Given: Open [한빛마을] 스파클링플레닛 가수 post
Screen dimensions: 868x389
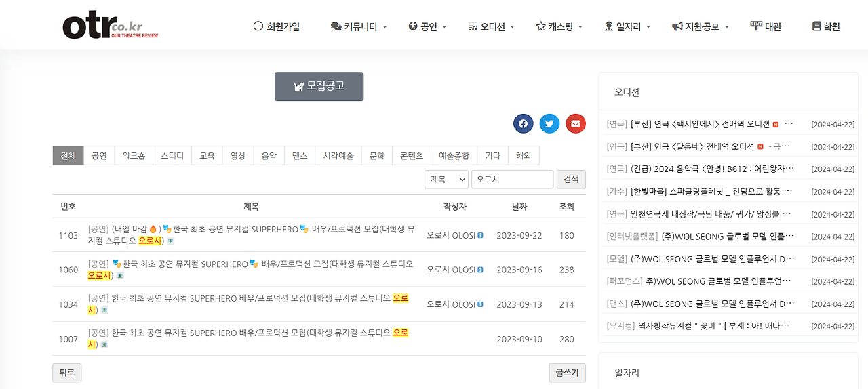Looking at the screenshot, I should [x=712, y=191].
